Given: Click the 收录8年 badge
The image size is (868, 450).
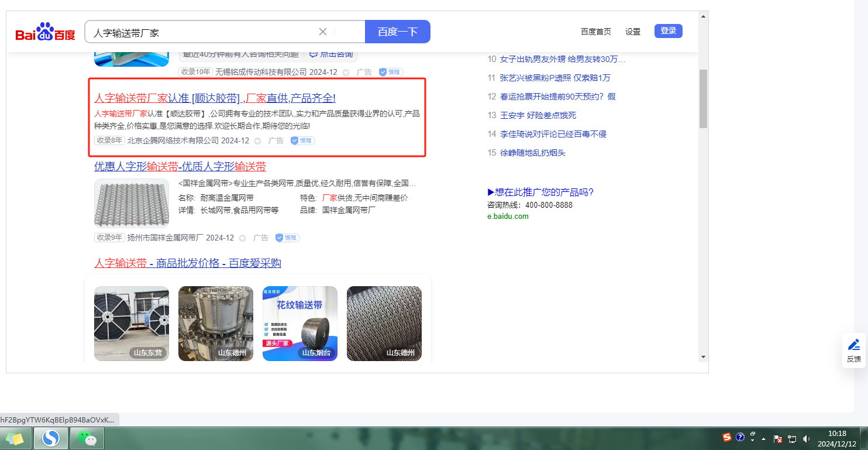Looking at the screenshot, I should 110,140.
